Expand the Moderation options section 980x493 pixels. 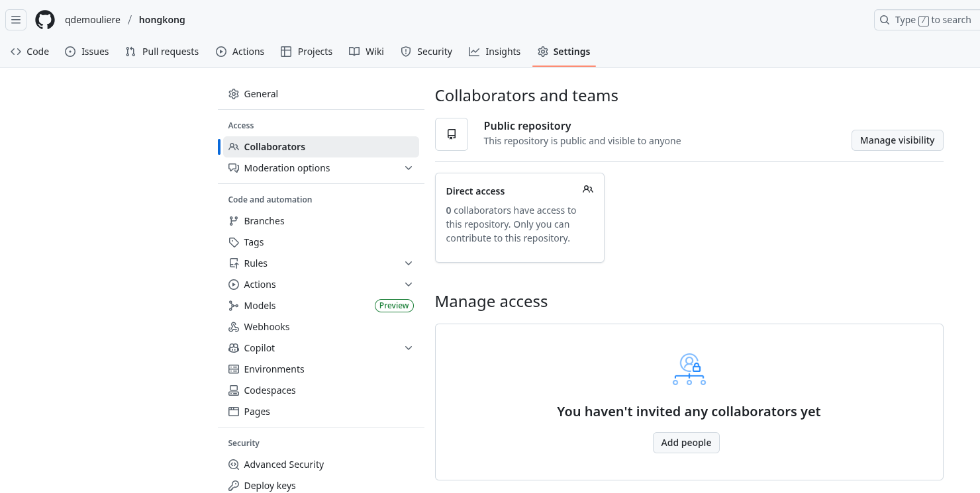(409, 168)
